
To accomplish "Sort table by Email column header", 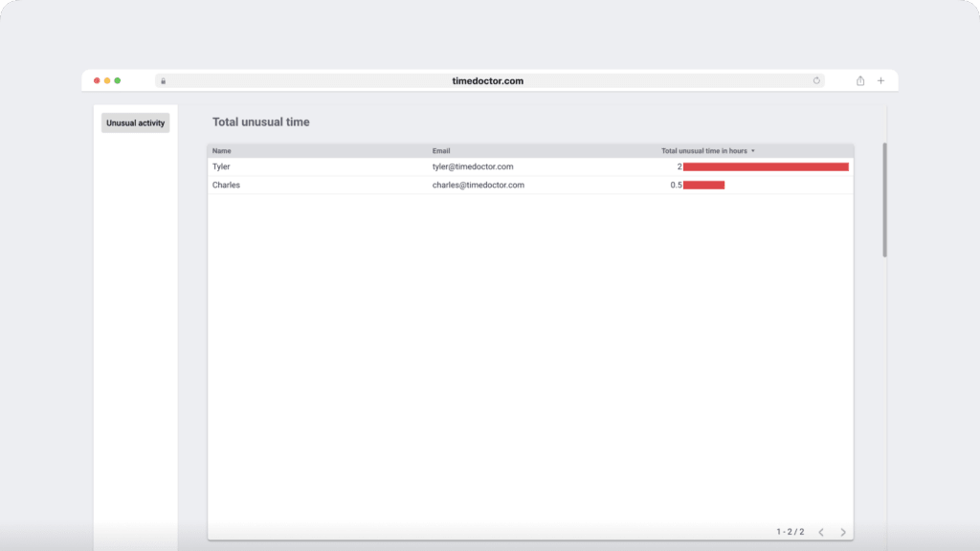I will pos(441,151).
